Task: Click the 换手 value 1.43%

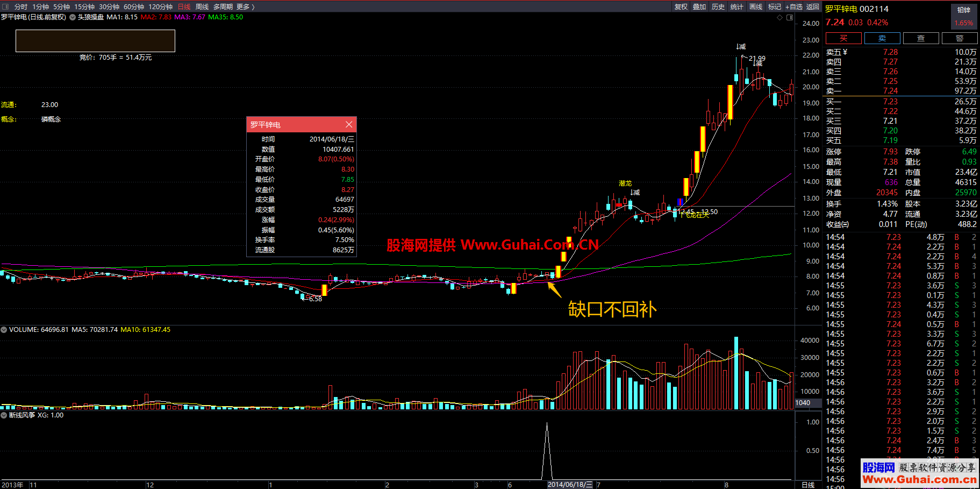Action: pos(888,204)
